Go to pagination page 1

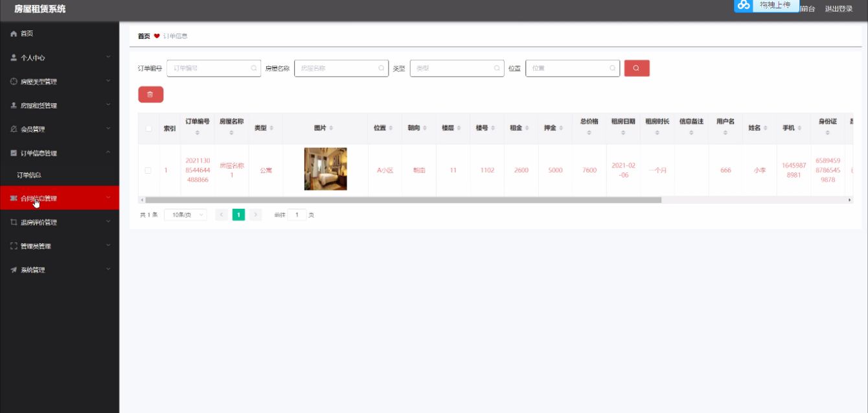coord(238,215)
